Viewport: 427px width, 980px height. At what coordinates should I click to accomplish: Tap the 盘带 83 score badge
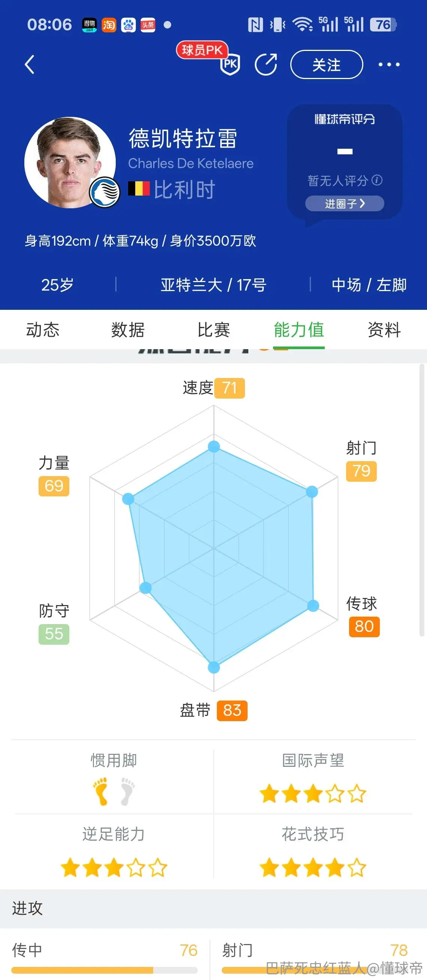[232, 710]
